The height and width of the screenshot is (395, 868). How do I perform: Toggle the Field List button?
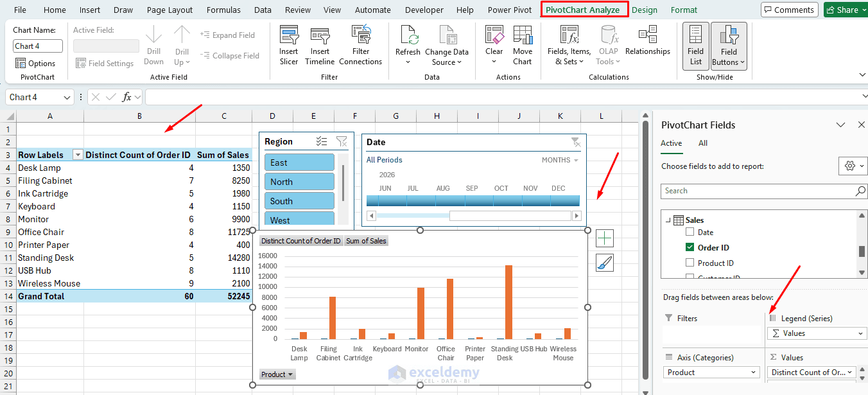click(695, 46)
